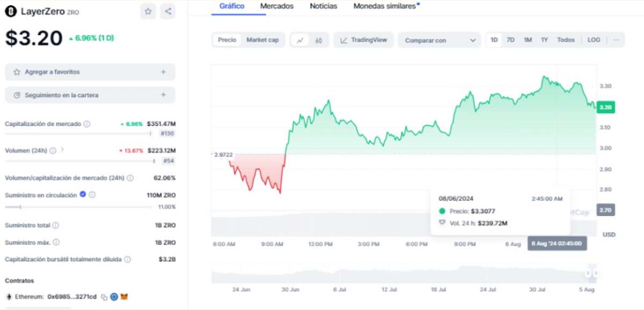The image size is (644, 310).
Task: Click the 110M ZRO circulating supply value
Action: coord(161,195)
